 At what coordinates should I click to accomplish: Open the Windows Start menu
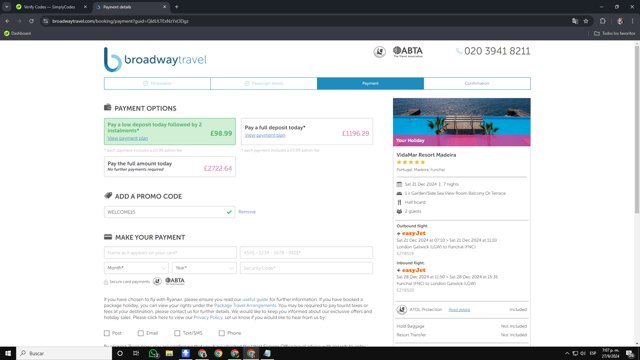8,353
